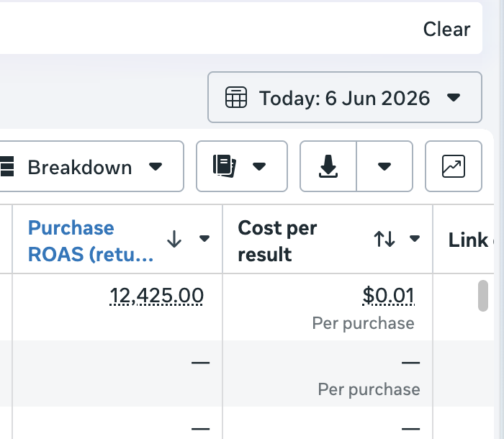Open the Purchase ROAS column options caret
Viewport: 504px width, 439px height.
click(x=204, y=238)
